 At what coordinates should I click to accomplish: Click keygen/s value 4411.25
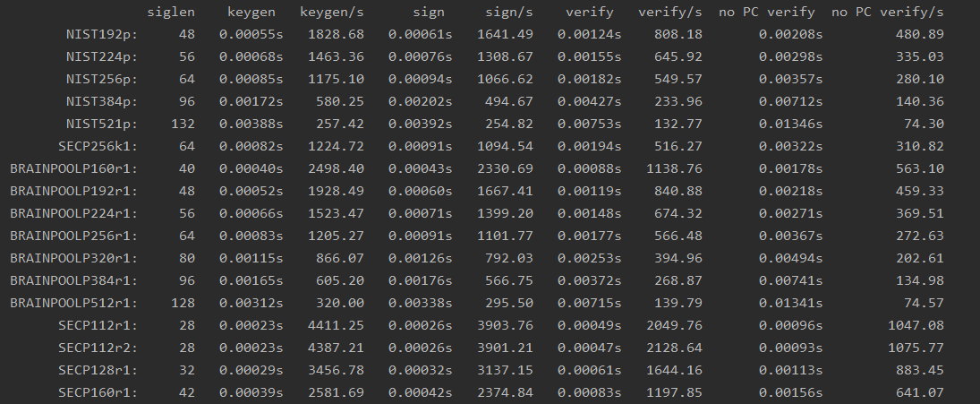[x=337, y=326]
